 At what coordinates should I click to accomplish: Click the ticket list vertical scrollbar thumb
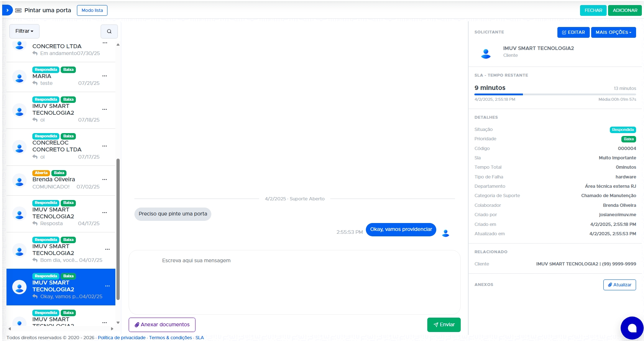(118, 229)
